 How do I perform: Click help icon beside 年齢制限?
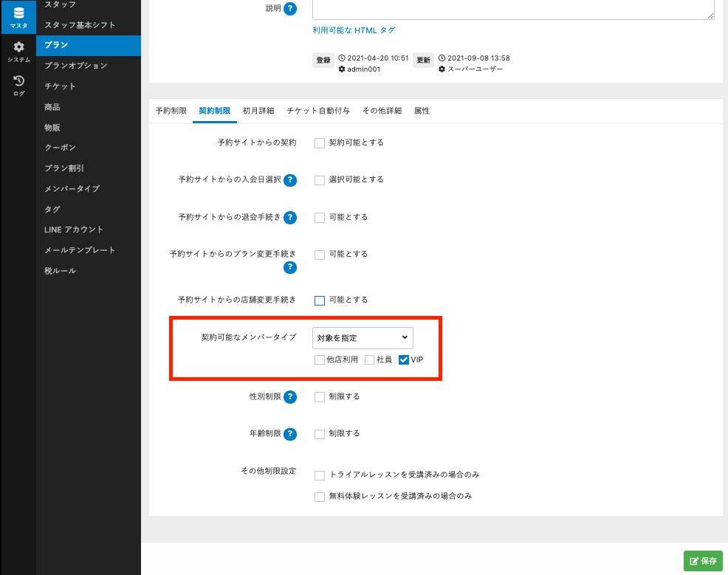(x=290, y=434)
